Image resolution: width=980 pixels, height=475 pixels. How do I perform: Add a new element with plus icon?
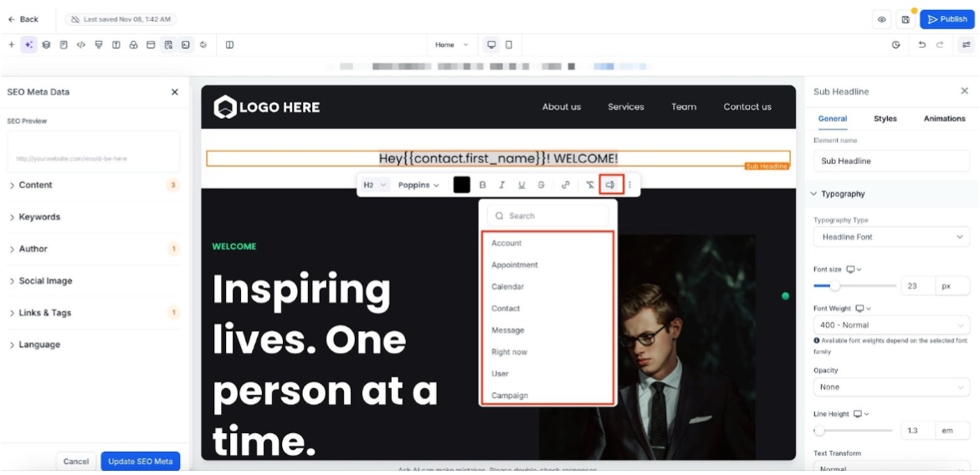coord(12,45)
